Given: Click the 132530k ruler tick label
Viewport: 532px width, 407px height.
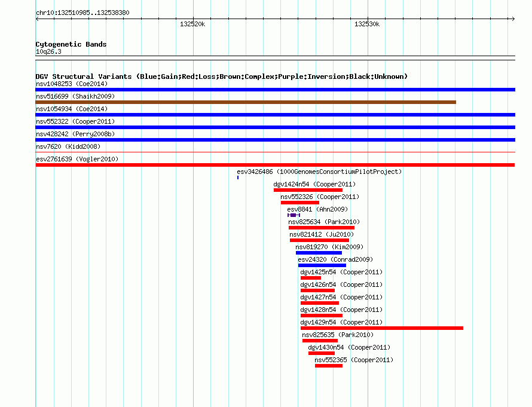Looking at the screenshot, I should tap(367, 24).
